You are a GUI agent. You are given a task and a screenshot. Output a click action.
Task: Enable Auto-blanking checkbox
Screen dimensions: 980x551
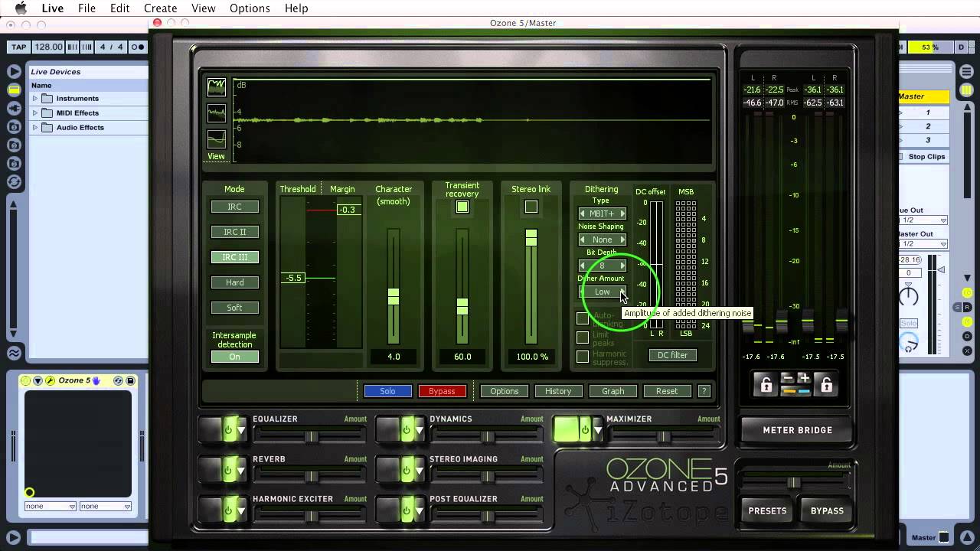[583, 318]
